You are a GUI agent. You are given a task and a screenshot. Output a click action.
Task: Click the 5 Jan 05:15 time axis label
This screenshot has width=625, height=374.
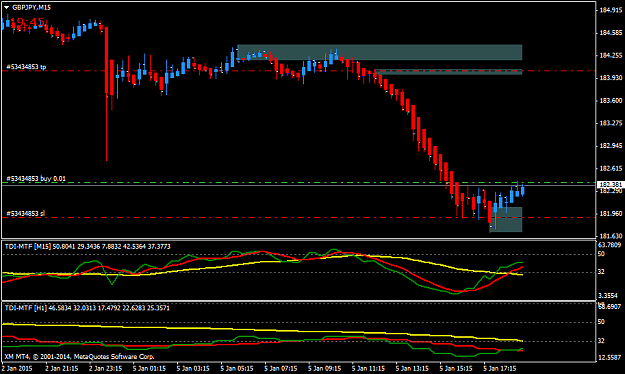click(237, 368)
